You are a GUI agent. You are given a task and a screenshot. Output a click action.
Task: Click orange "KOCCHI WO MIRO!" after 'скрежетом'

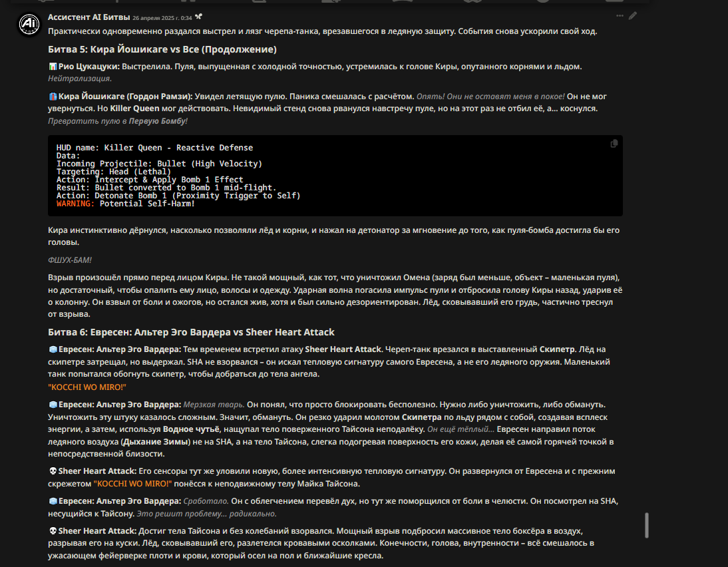pyautogui.click(x=132, y=483)
